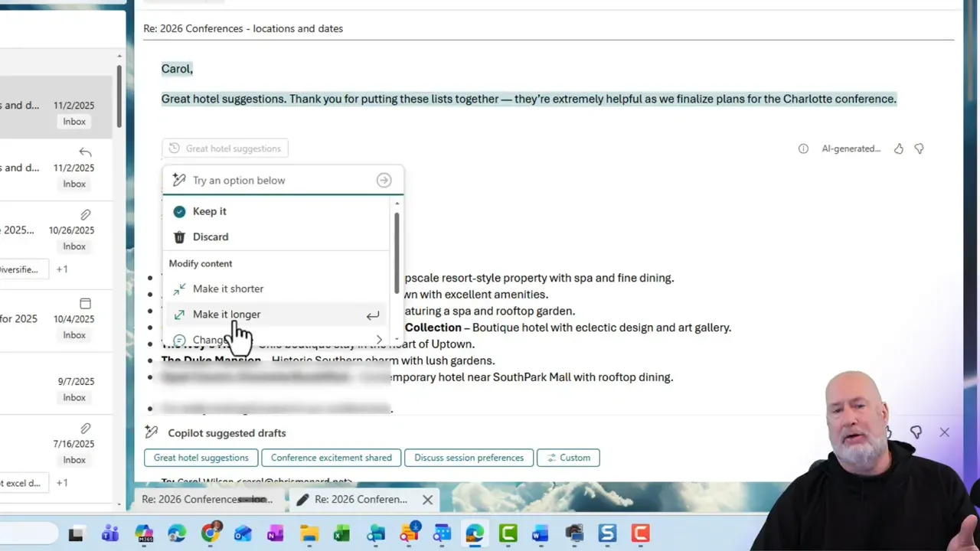Click the info icon next to AI-generated label
The width and height of the screenshot is (980, 551).
click(x=803, y=148)
